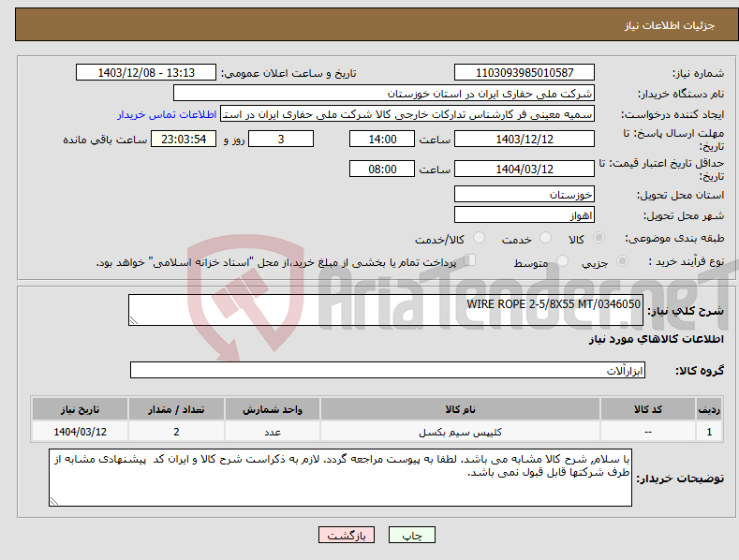Select the متوسط purchase type radio
The width and height of the screenshot is (739, 560).
click(562, 260)
